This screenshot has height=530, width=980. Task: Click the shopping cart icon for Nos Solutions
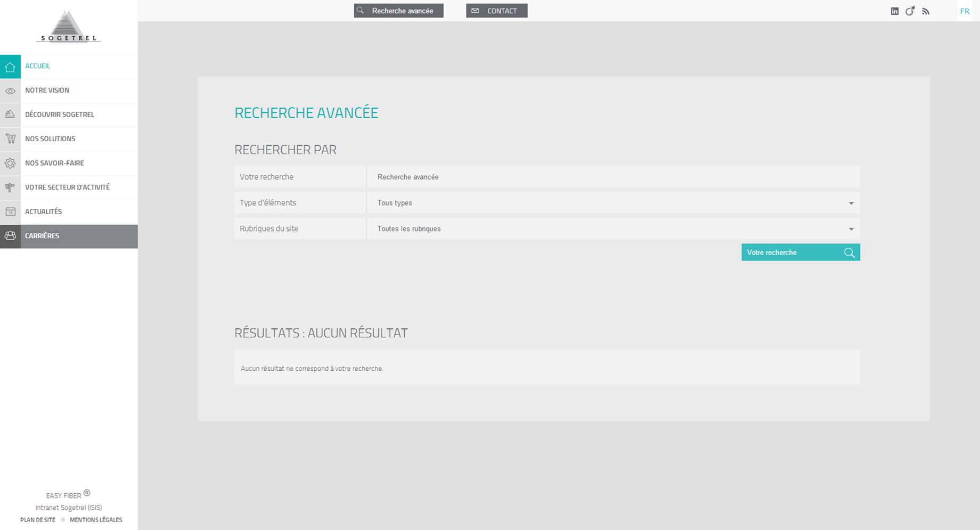(10, 139)
